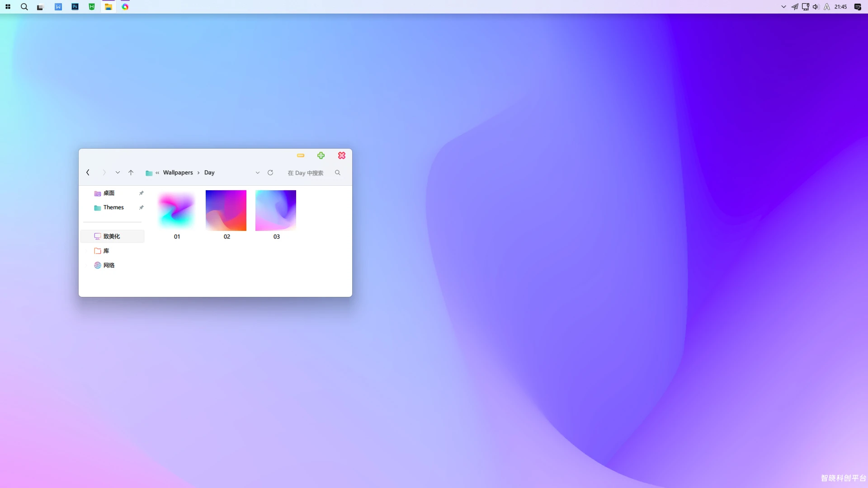Minimize the Explorer window
This screenshot has height=488, width=868.
(x=301, y=155)
